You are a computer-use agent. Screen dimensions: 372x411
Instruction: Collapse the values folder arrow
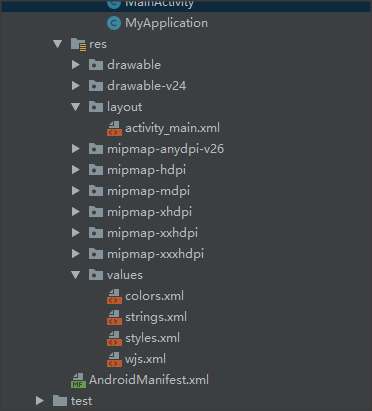(x=76, y=275)
